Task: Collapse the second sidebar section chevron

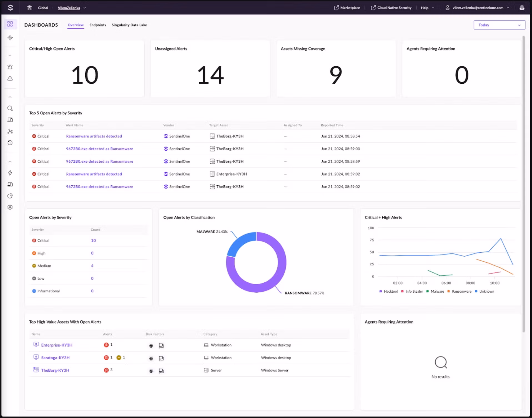Action: click(x=10, y=97)
